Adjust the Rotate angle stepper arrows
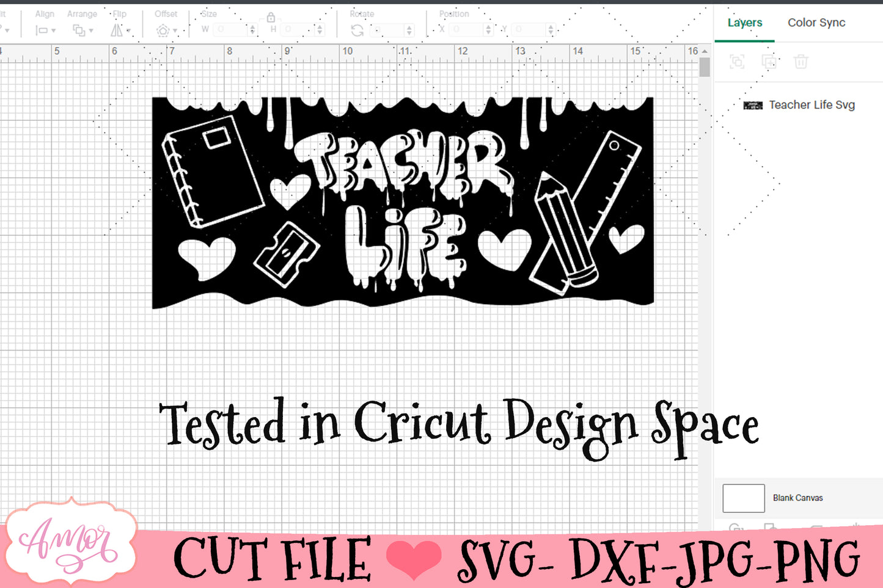This screenshot has height=588, width=883. (x=409, y=30)
